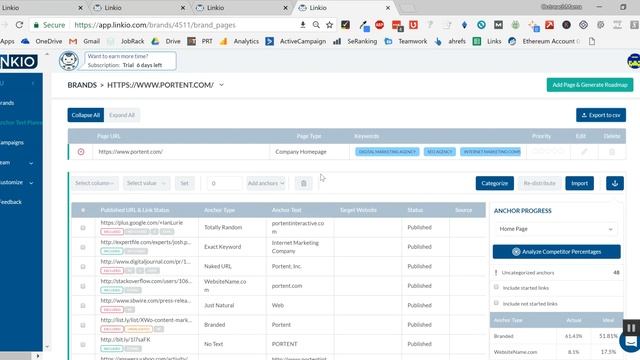The image size is (640, 360).
Task: Open the Select value dropdown
Action: point(146,183)
